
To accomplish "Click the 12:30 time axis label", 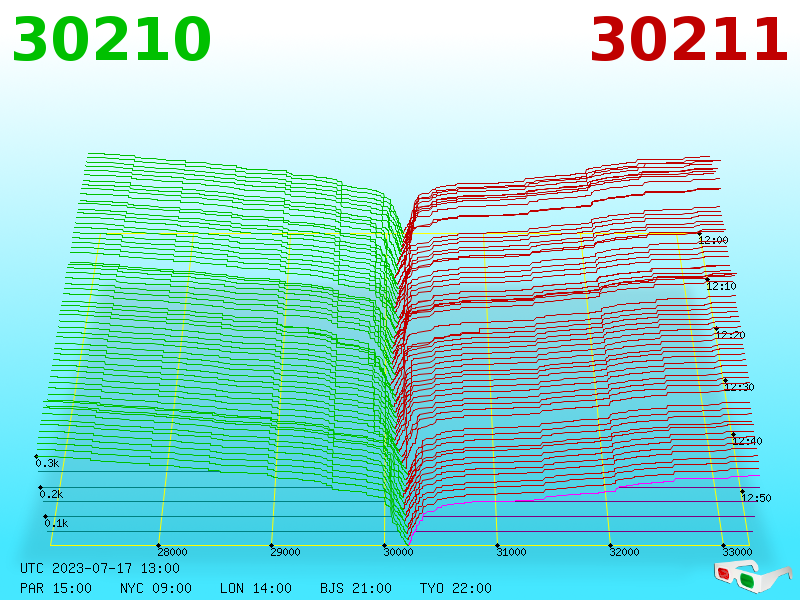I will (x=739, y=387).
